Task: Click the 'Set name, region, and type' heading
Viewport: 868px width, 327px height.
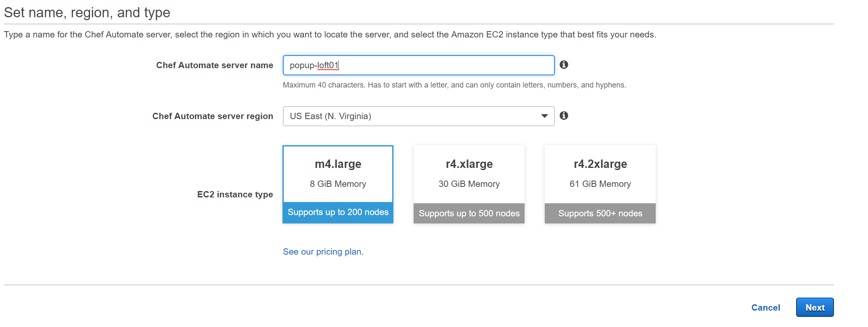Action: (x=87, y=13)
